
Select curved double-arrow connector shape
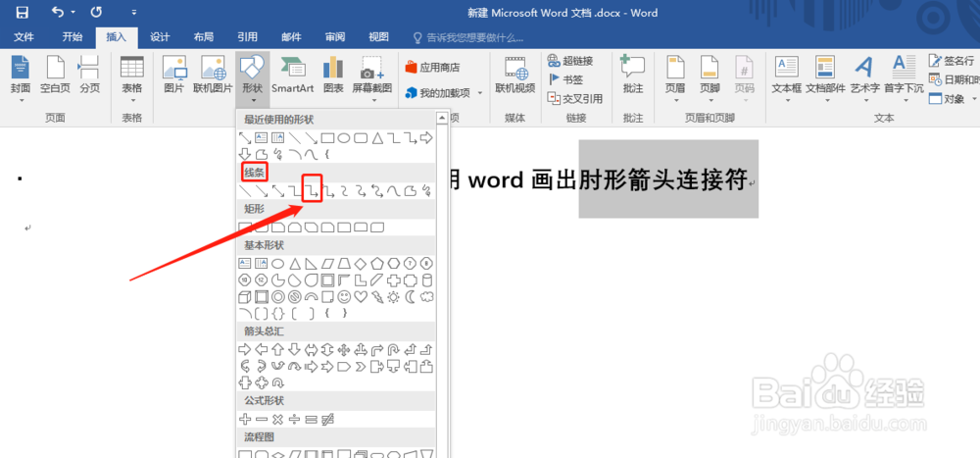click(376, 189)
